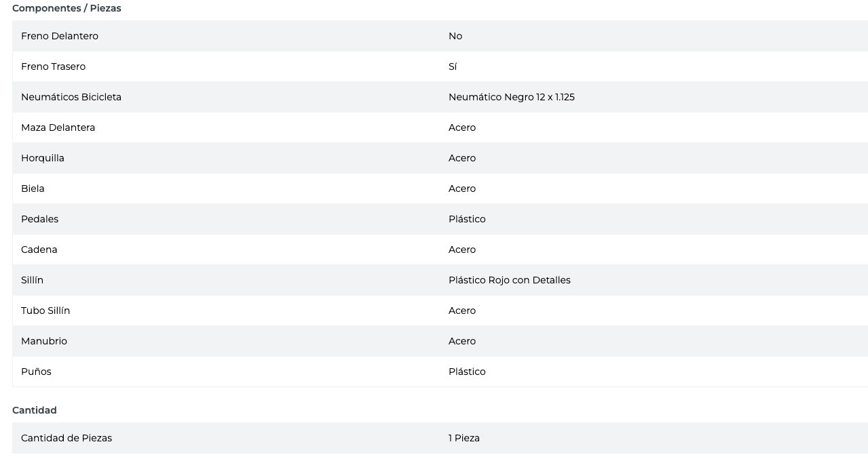868x459 pixels.
Task: Click the Cantidad de Piezas label
Action: (67, 438)
